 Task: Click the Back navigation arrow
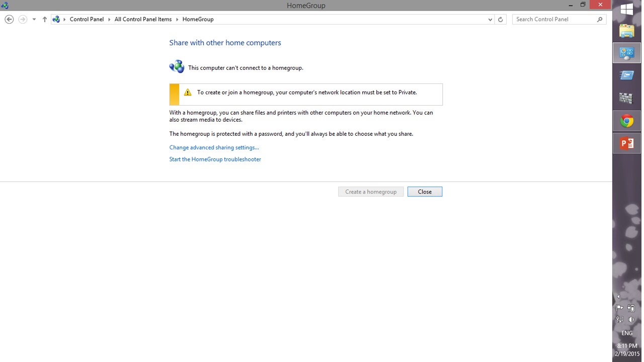[x=9, y=19]
